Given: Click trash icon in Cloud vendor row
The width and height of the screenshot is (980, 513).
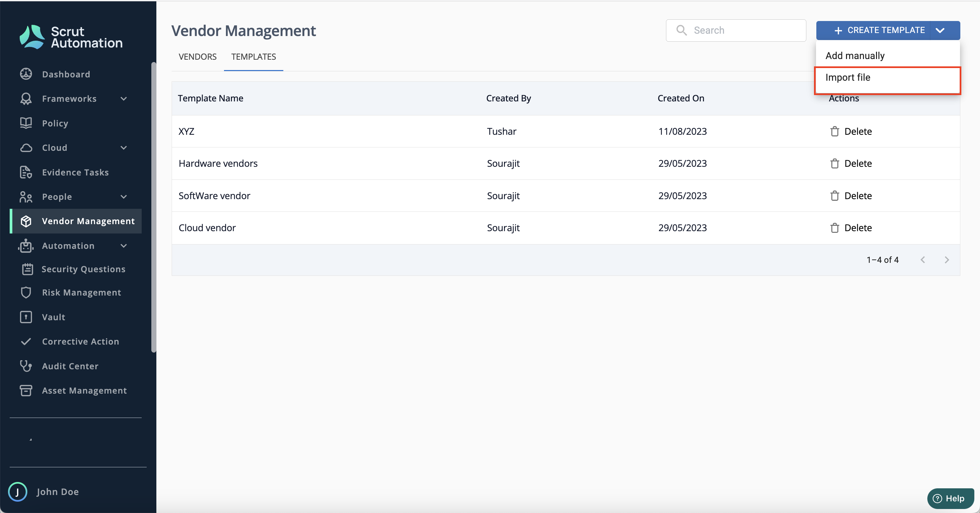Looking at the screenshot, I should point(835,227).
